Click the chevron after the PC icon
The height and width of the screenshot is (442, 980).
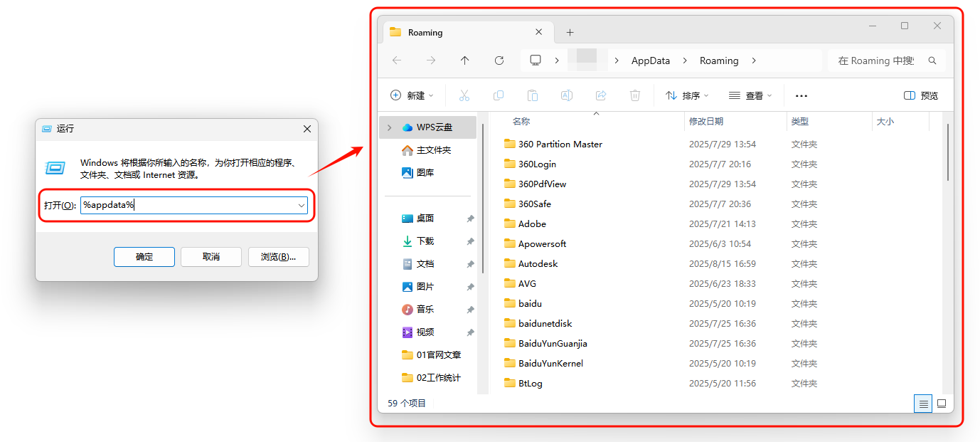[557, 60]
